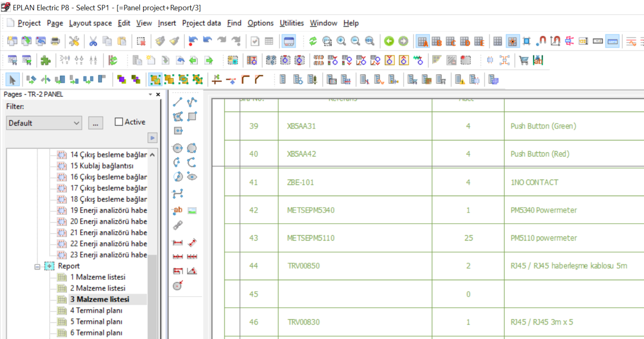The image size is (644, 339).
Task: Open the Project menu
Action: coord(29,23)
